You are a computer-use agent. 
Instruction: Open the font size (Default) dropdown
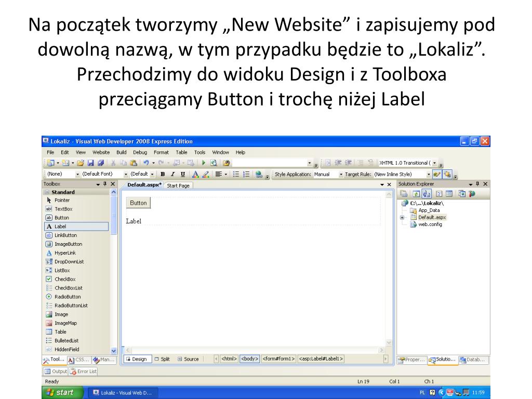152,175
